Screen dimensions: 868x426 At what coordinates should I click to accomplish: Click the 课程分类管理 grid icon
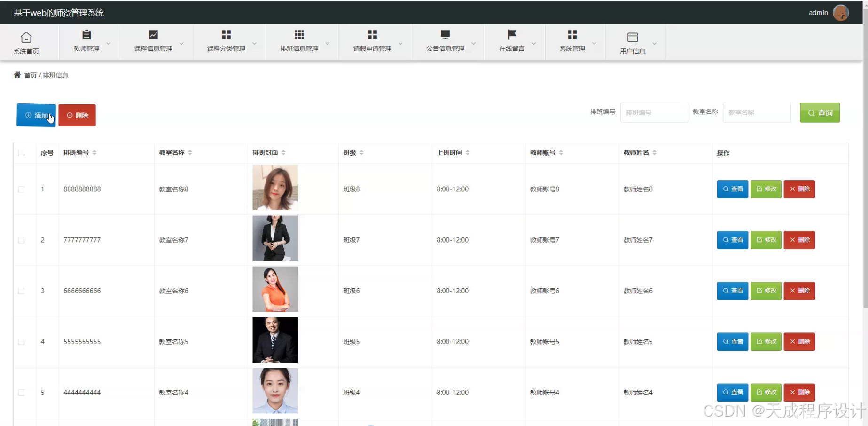(x=226, y=35)
